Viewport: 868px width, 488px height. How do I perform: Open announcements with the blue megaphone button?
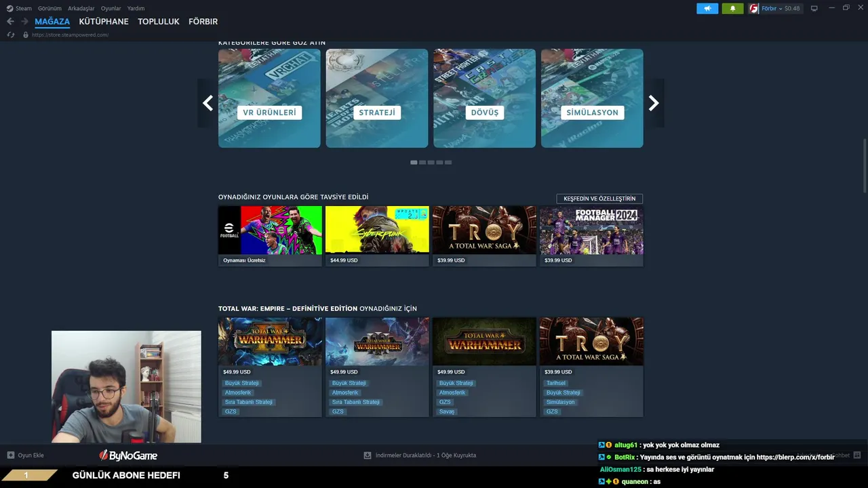pos(707,8)
